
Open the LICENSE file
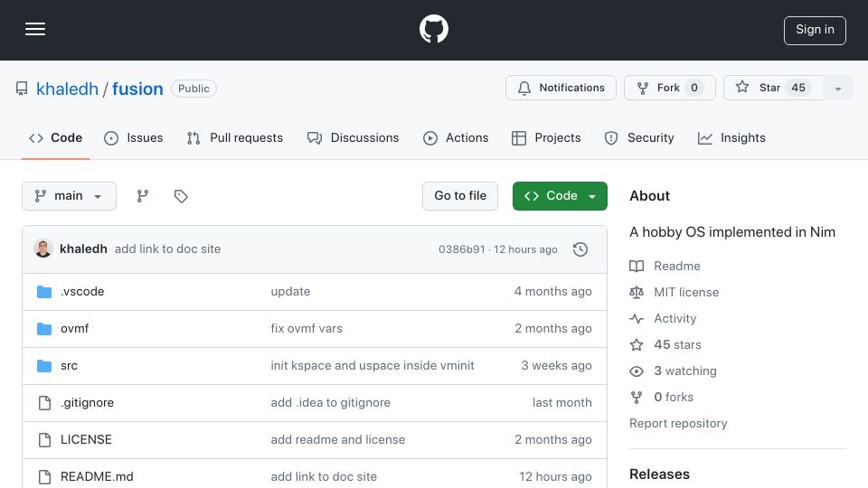tap(86, 440)
